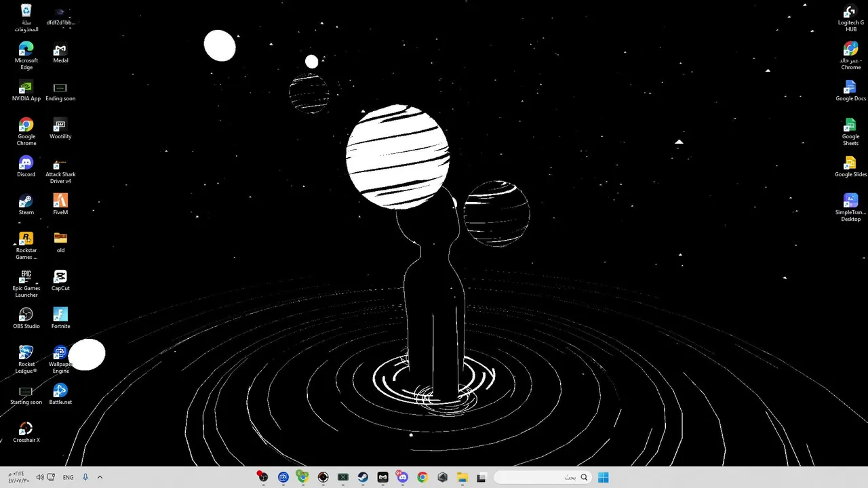Open the Google Chrome desktop shortcut
868x488 pixels.
tap(26, 131)
